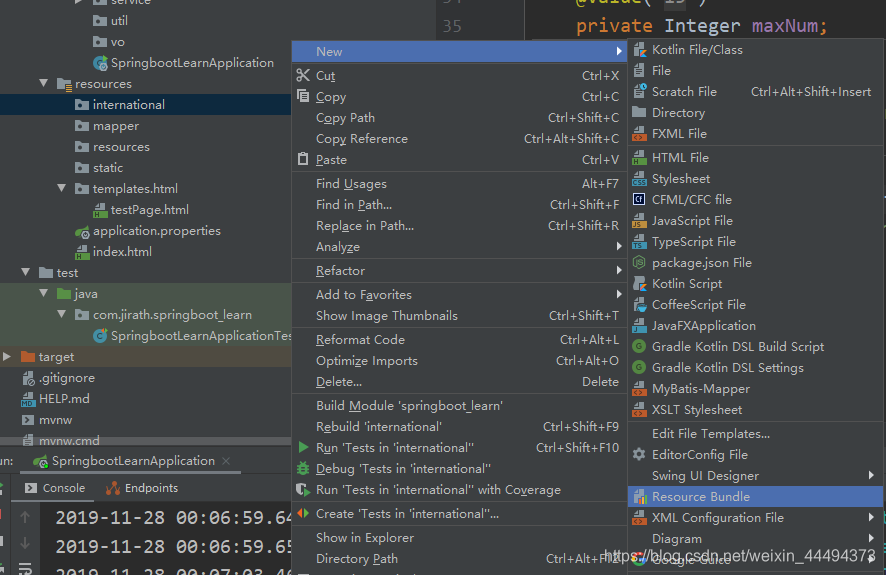Viewport: 886px width, 575px height.
Task: Collapse the resources folder arrow
Action: (44, 83)
